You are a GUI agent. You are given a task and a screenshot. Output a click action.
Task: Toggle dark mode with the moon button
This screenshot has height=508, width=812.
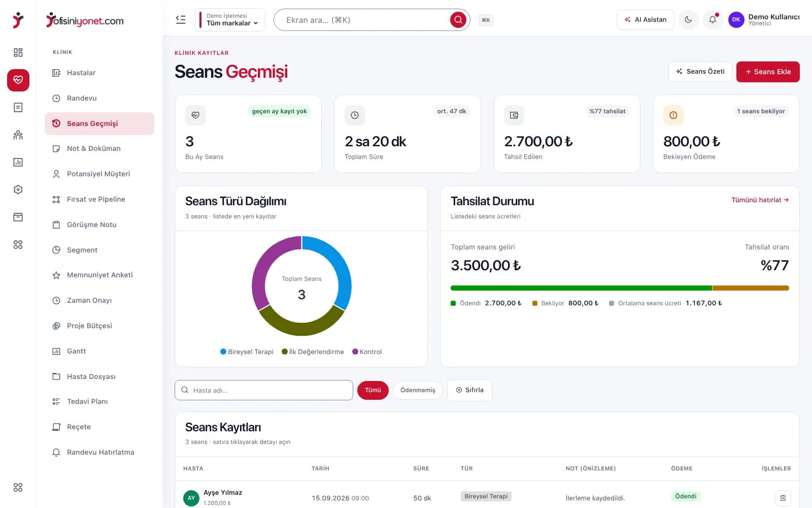688,20
